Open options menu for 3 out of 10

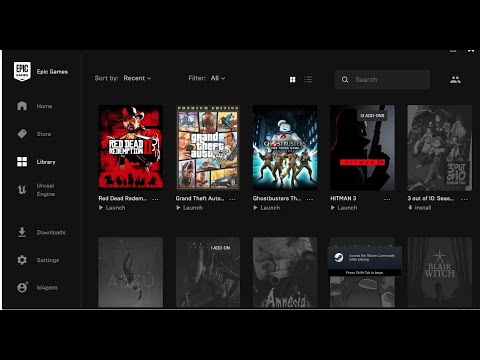464,199
